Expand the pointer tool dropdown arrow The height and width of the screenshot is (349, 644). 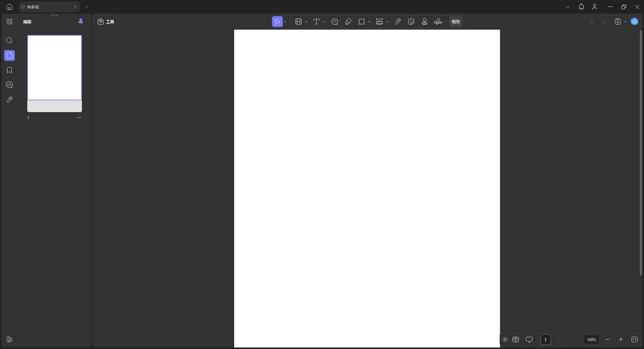point(285,22)
